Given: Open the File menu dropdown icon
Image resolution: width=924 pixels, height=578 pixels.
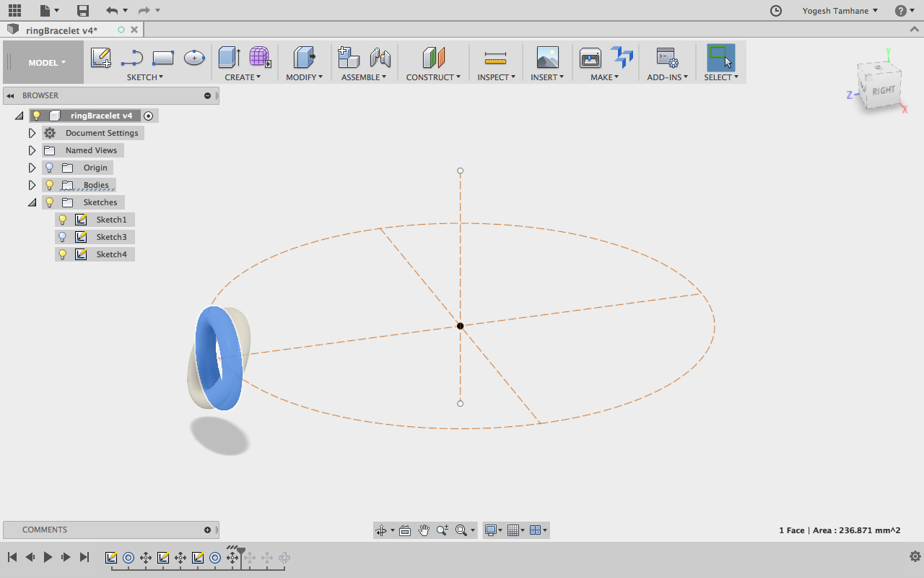Looking at the screenshot, I should [x=49, y=10].
